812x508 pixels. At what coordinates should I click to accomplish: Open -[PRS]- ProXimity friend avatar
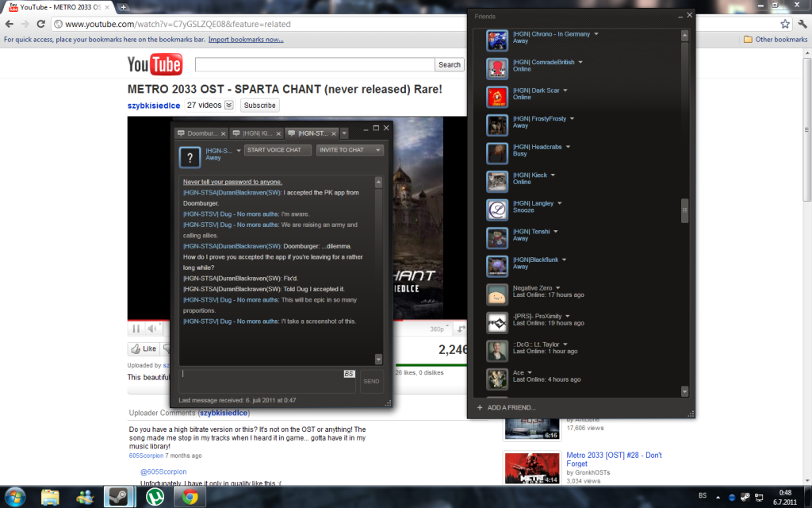coord(497,323)
